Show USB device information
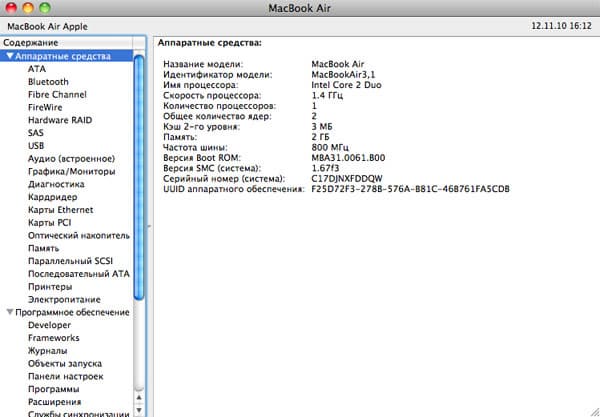The width and height of the screenshot is (600, 417). 36,146
